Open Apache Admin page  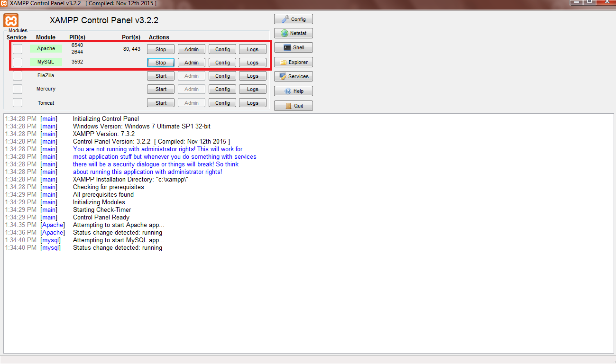pyautogui.click(x=192, y=49)
